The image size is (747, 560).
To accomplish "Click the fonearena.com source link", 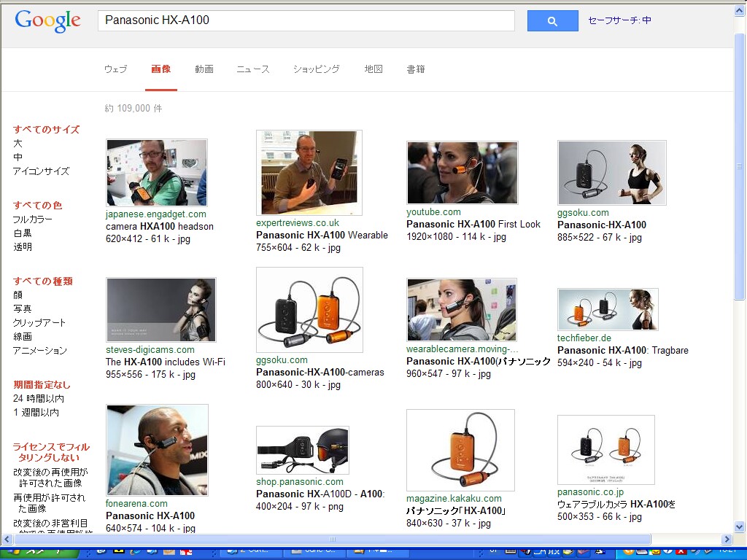I will (x=136, y=503).
